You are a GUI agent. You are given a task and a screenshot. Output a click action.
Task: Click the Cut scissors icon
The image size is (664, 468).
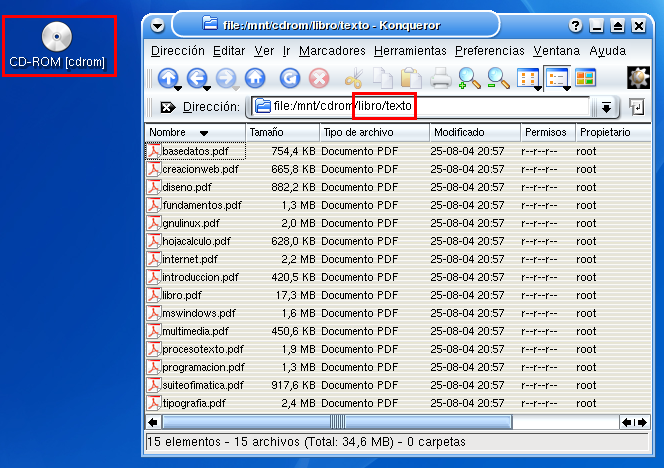pyautogui.click(x=354, y=78)
